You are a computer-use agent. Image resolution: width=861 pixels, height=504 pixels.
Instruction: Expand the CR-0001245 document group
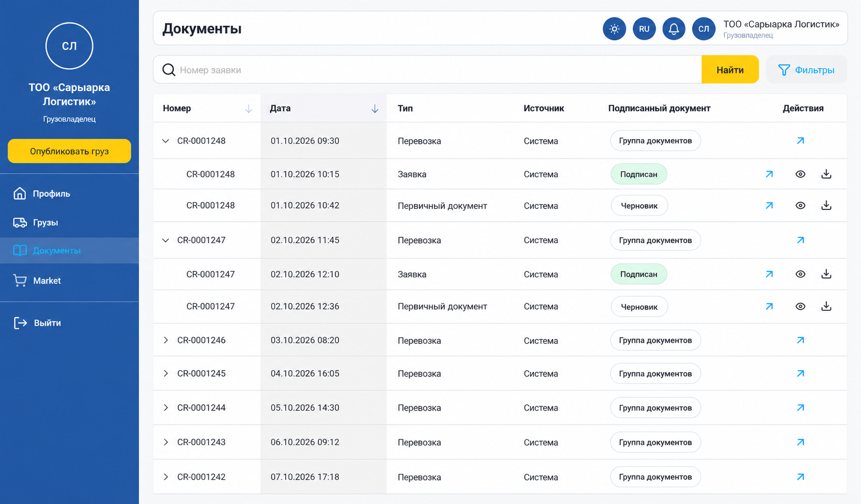click(x=165, y=373)
